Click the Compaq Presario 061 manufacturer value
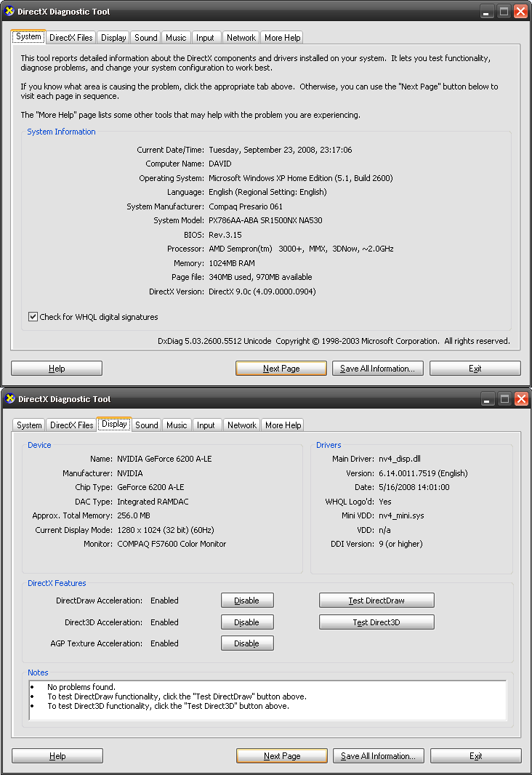 (x=246, y=206)
